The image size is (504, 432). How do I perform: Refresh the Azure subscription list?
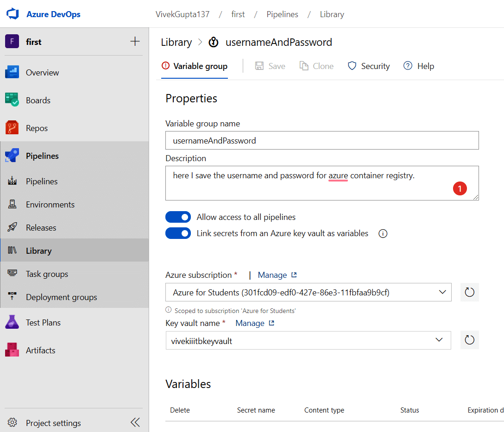[x=469, y=292]
